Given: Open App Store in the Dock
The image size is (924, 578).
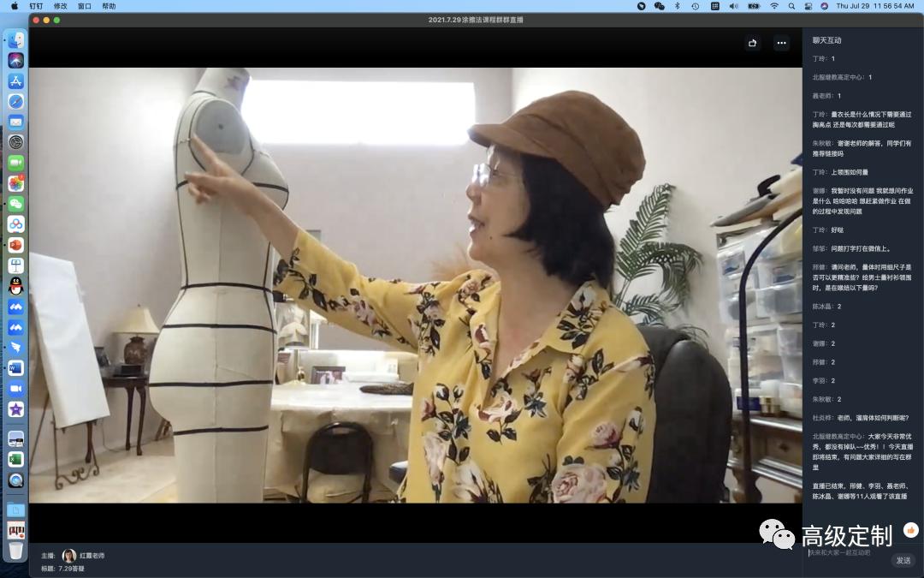Looking at the screenshot, I should point(16,80).
